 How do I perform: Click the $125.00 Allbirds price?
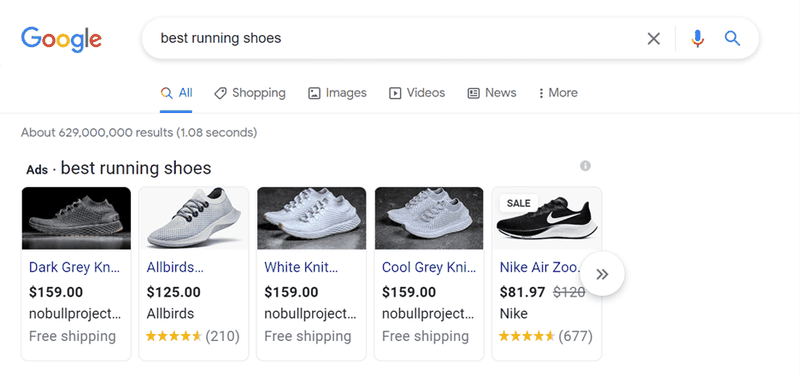point(173,292)
